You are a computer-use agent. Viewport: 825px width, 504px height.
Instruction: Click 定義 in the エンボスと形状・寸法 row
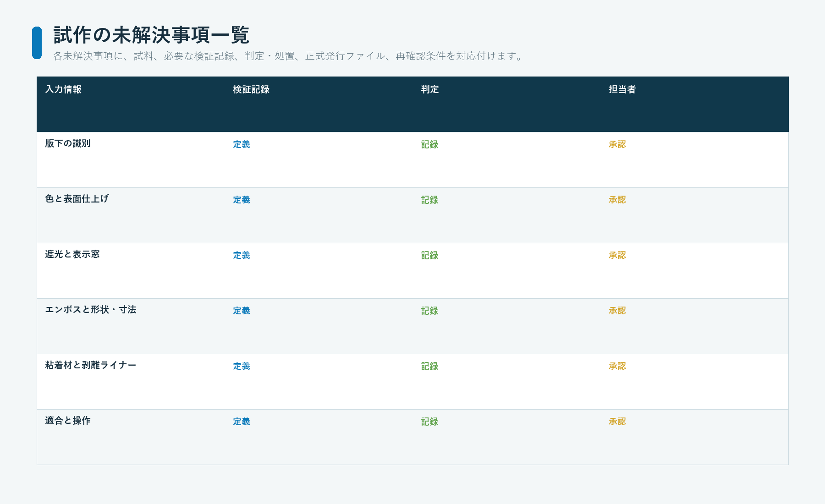(x=242, y=311)
